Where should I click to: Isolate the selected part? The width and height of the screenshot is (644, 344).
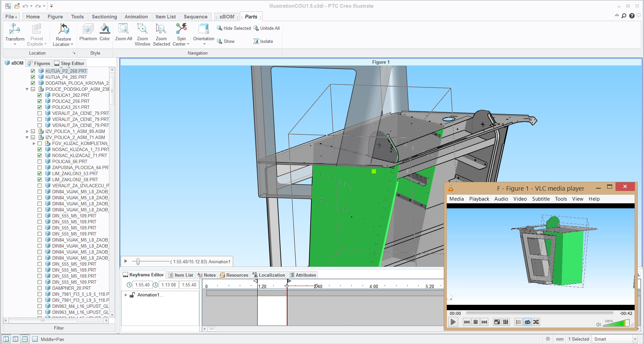(263, 41)
